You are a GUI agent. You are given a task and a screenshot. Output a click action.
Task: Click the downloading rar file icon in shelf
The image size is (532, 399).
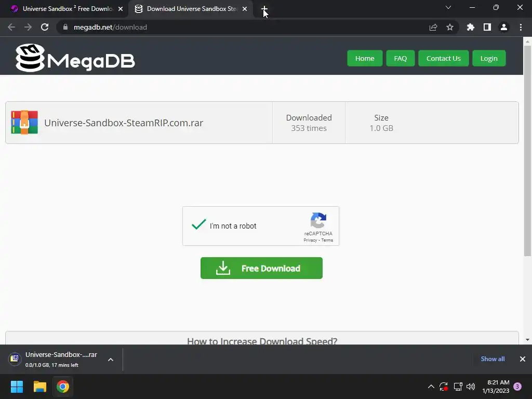click(x=15, y=358)
